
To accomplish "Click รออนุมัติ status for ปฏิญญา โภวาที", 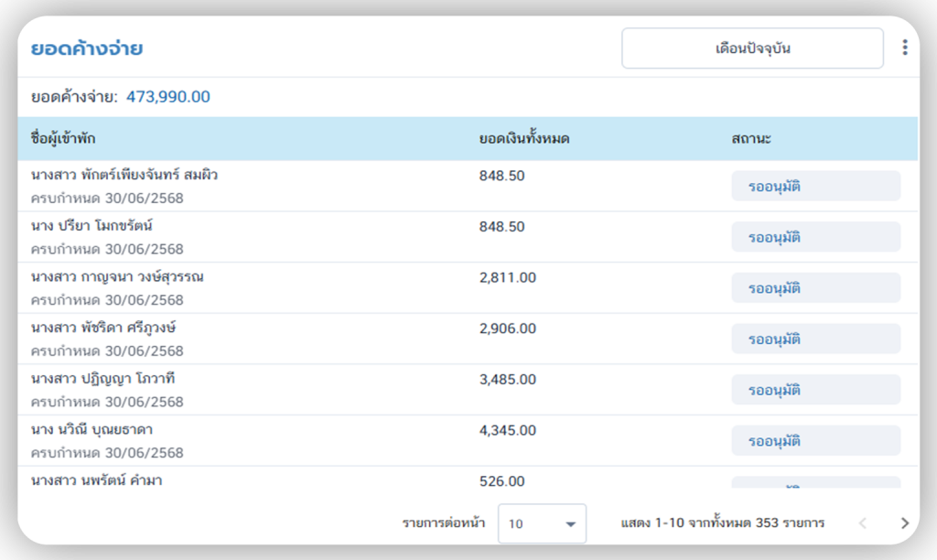I will pyautogui.click(x=814, y=390).
